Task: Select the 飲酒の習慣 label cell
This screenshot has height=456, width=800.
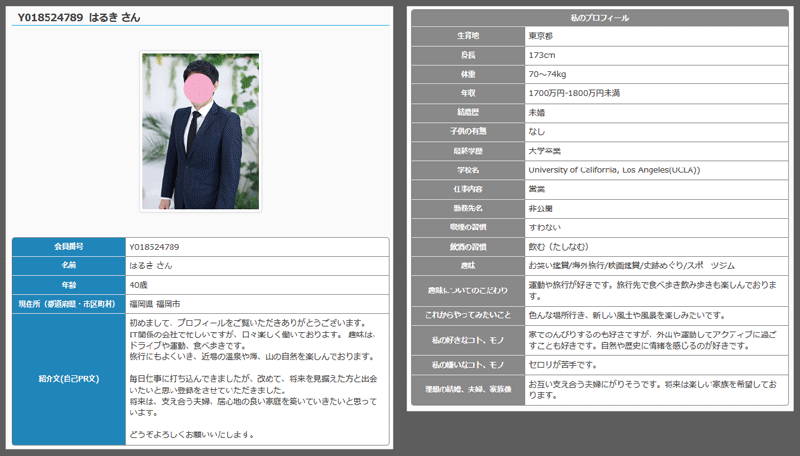Action: click(468, 247)
